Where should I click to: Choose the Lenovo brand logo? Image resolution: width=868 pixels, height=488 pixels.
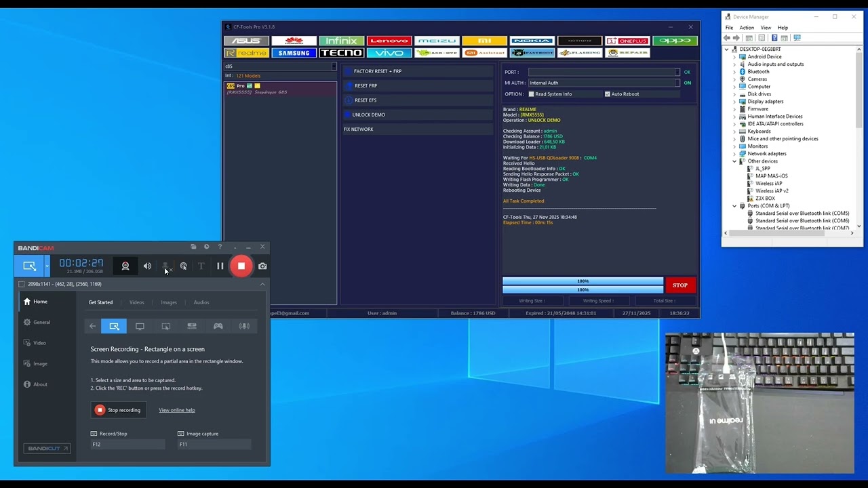tap(389, 41)
